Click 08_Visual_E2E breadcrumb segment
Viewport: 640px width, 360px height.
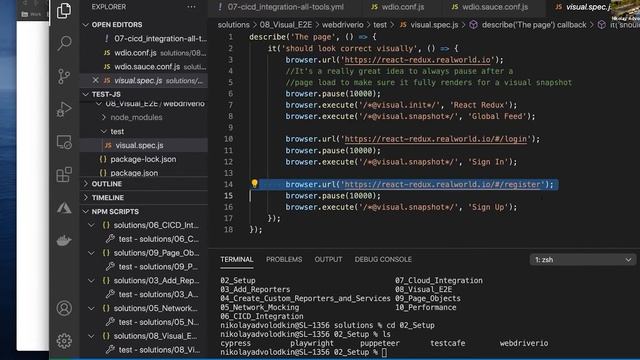click(x=286, y=25)
